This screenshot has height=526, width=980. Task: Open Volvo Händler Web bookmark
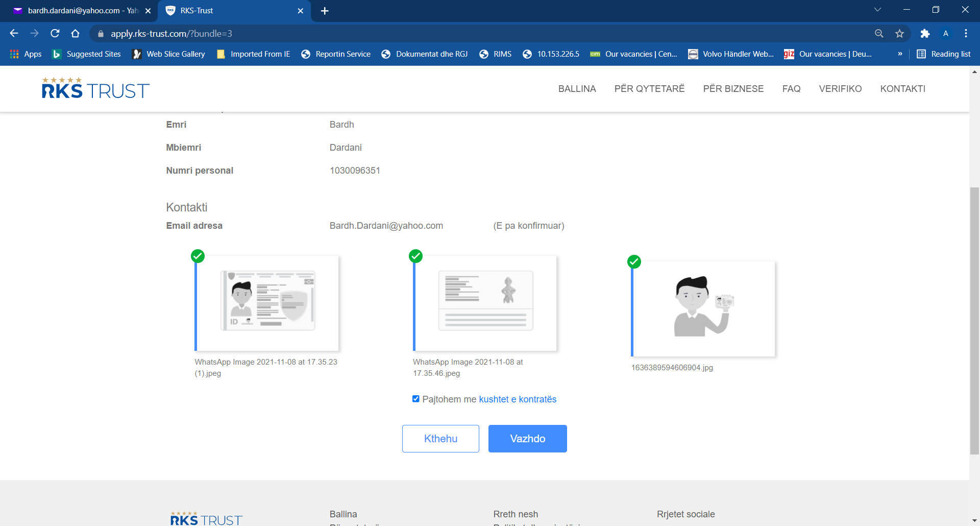(x=731, y=54)
